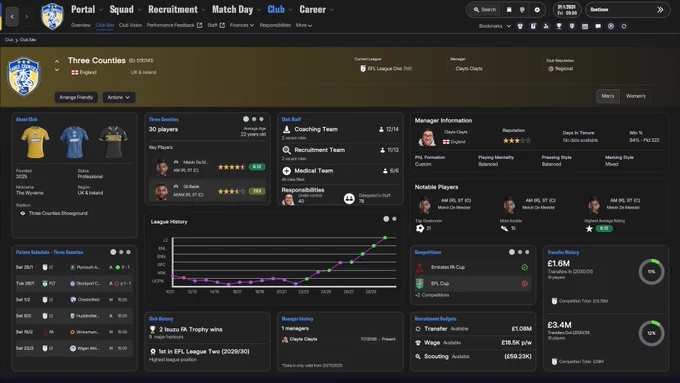Open the tactics board bookmark icon
Viewport: 680px width, 383px height.
(533, 26)
